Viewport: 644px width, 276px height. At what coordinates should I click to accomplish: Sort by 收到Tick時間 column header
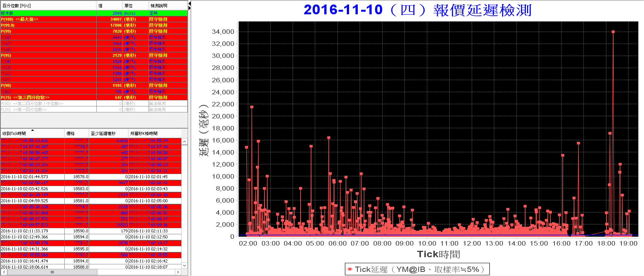[x=32, y=133]
